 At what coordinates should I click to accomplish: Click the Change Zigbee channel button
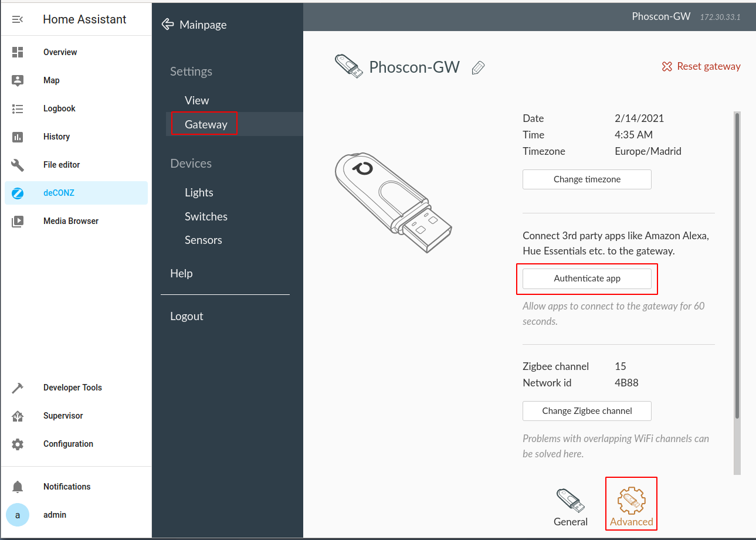tap(587, 411)
